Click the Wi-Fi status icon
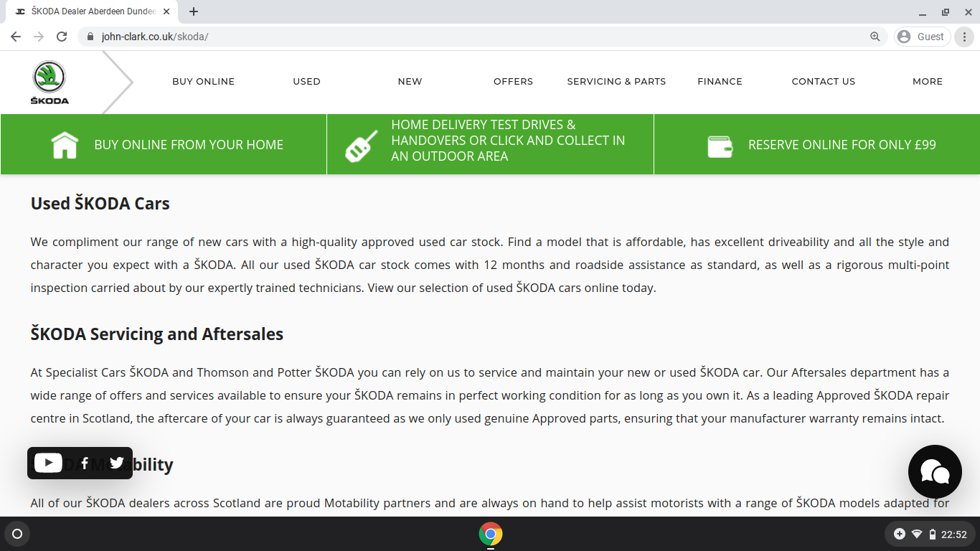 [x=917, y=534]
